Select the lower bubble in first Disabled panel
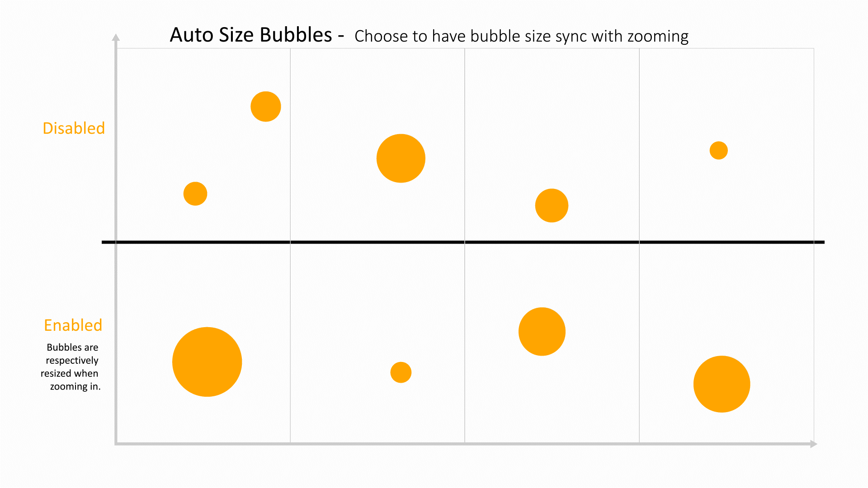868x488 pixels. 195,194
